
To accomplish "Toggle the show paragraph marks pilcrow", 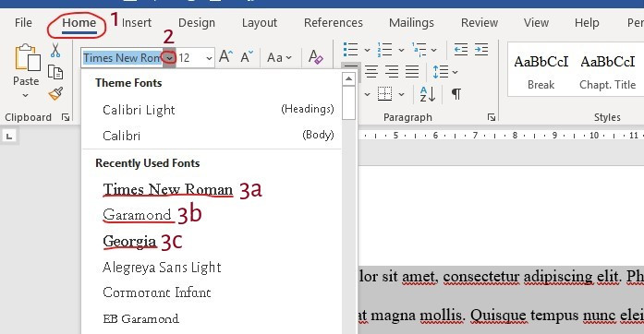I will [456, 94].
